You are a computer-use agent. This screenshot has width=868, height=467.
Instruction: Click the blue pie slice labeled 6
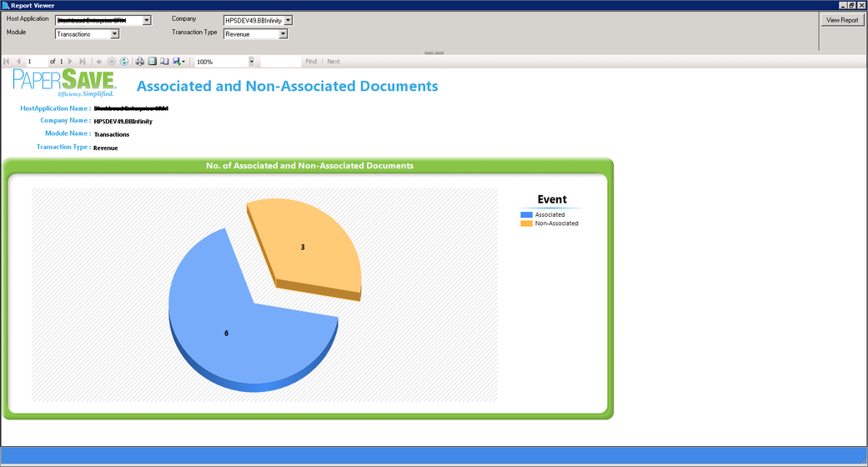(226, 333)
